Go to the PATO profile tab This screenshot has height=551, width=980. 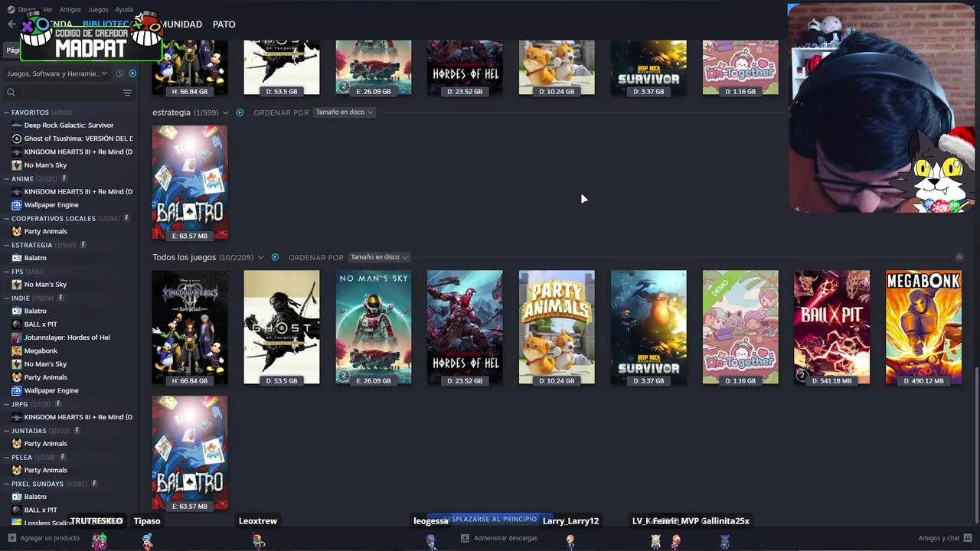click(224, 24)
